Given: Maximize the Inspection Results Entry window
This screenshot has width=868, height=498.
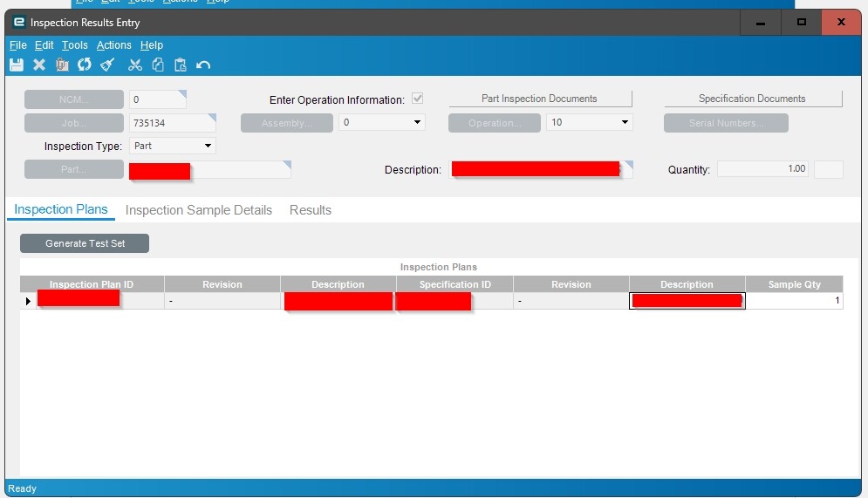Looking at the screenshot, I should [801, 23].
